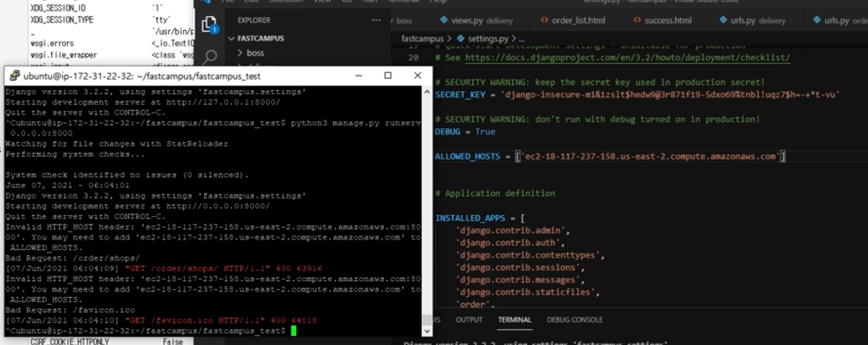This screenshot has width=868, height=345.
Task: Click the INSTALLED_APPS line in editor
Action: pos(480,218)
